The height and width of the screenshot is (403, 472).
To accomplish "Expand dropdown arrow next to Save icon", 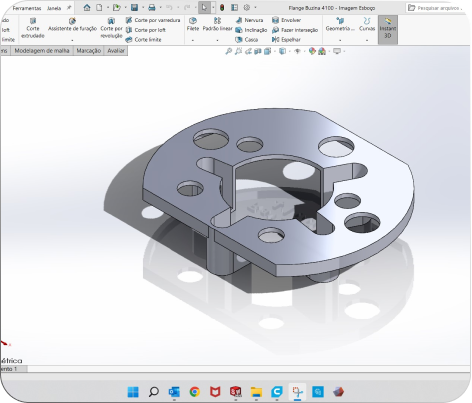I will coord(143,7).
